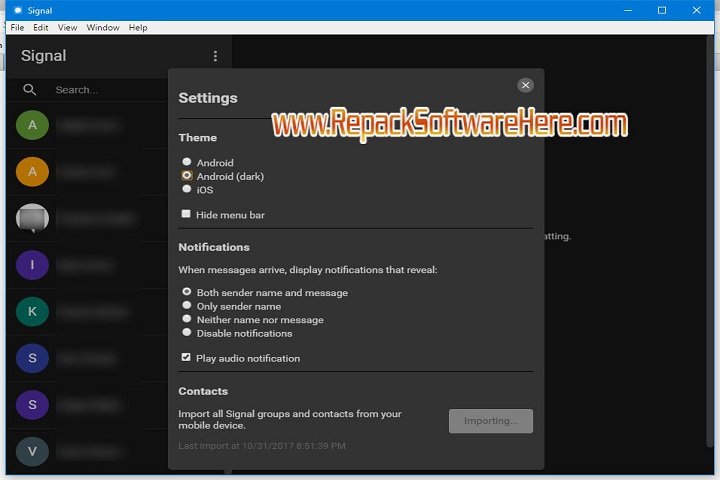Select the Android theme radio button
Viewport: 720px width, 480px height.
(x=186, y=162)
